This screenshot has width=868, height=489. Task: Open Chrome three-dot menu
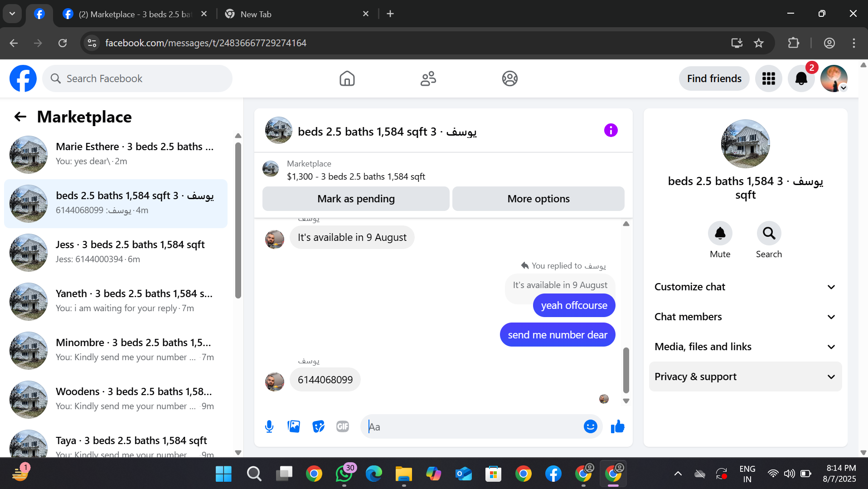(854, 43)
